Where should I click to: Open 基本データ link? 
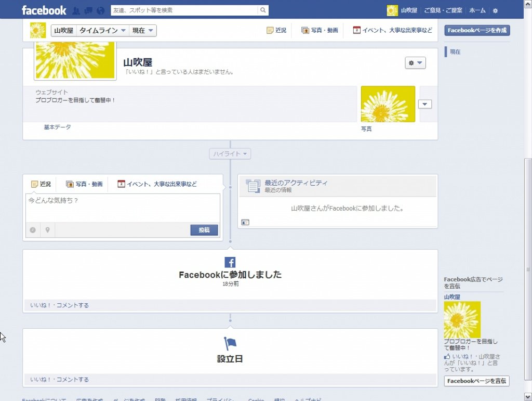[x=57, y=127]
